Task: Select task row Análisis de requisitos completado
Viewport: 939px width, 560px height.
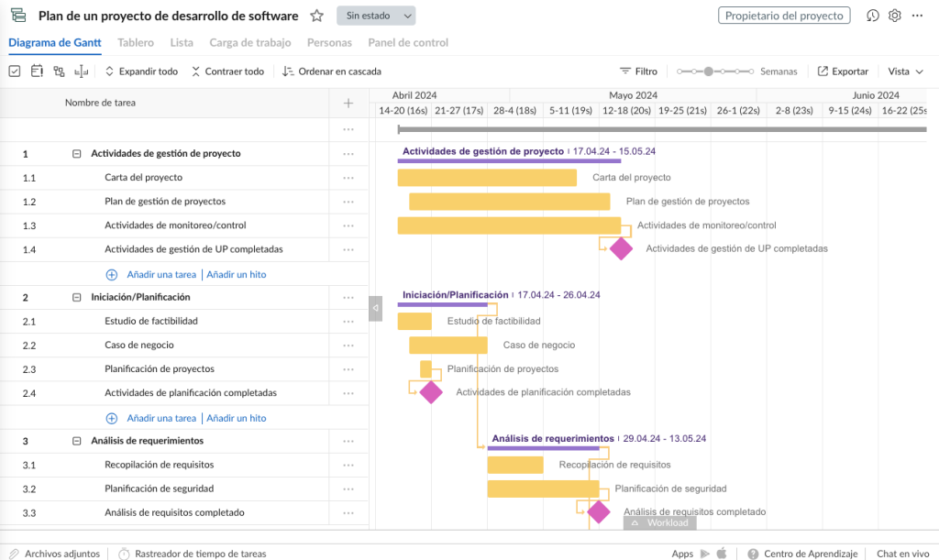Action: pyautogui.click(x=184, y=512)
